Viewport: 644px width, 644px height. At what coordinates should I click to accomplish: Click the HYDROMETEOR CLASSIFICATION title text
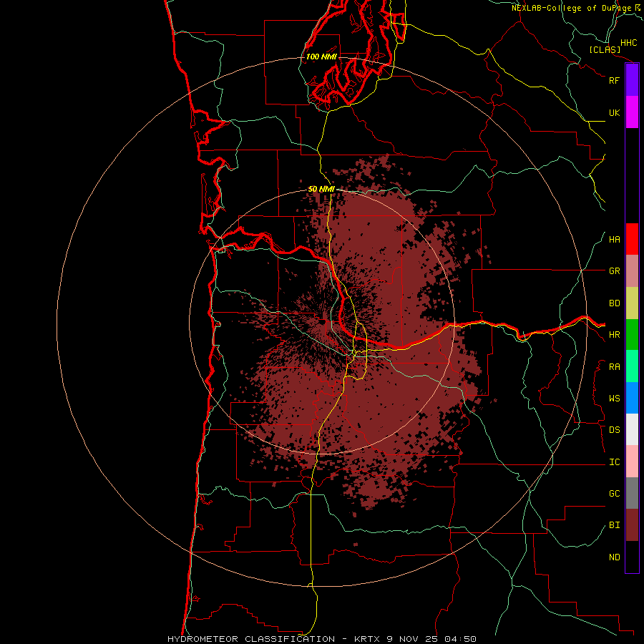pyautogui.click(x=251, y=639)
